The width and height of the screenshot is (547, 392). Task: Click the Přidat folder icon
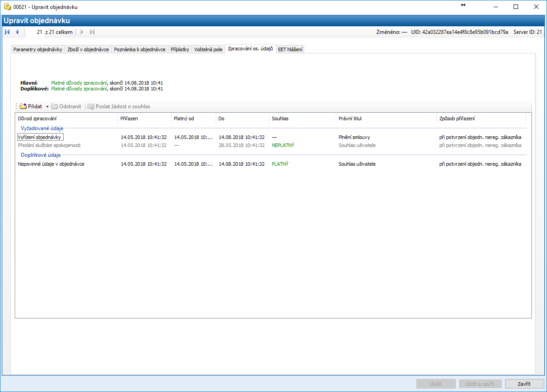23,106
